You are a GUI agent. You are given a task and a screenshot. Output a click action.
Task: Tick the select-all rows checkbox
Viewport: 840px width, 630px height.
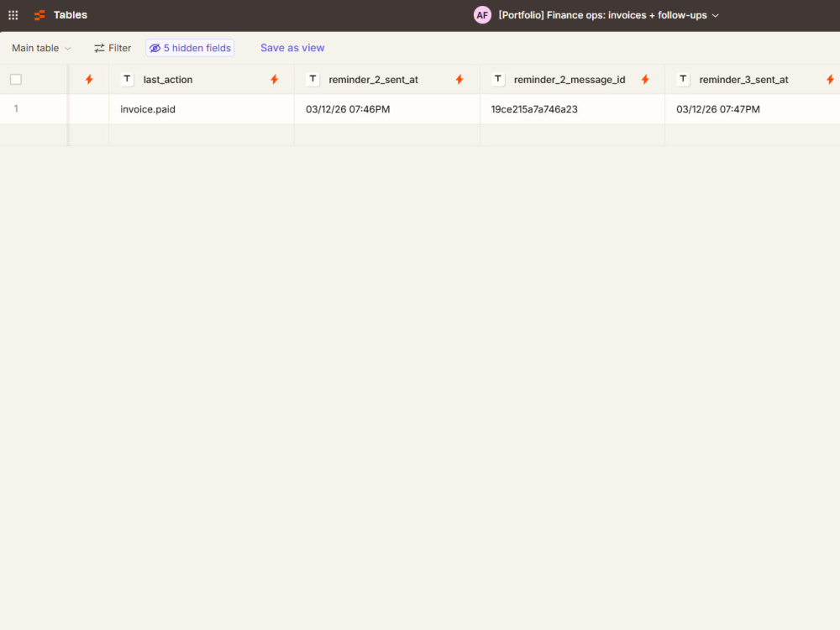(x=16, y=79)
